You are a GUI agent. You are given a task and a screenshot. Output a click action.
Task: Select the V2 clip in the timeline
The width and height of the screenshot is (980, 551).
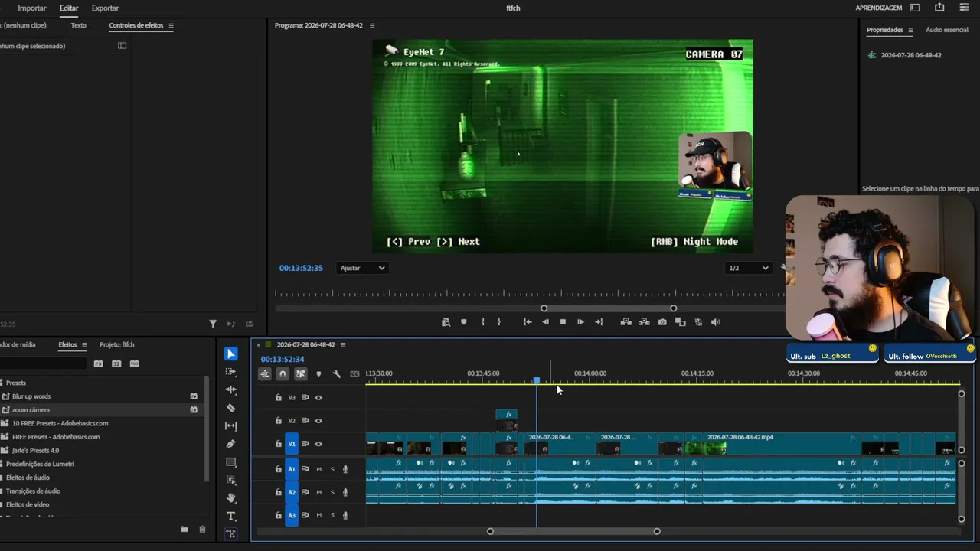[x=506, y=420]
